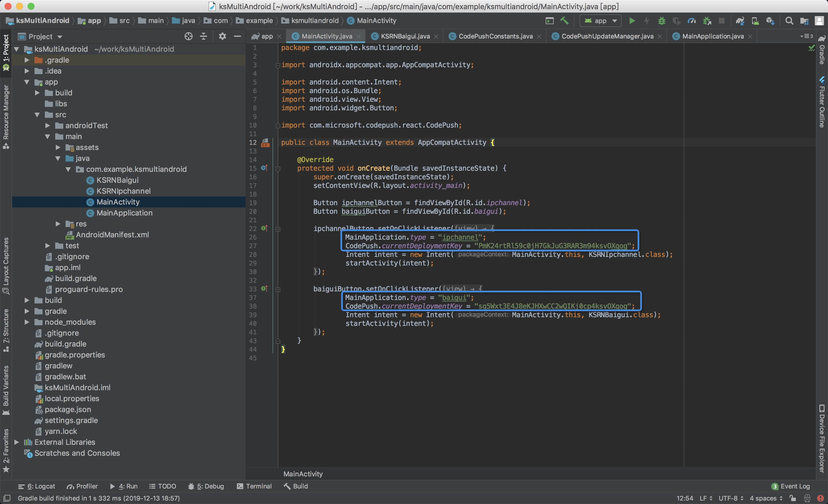Open SDK Manager cube icon
The height and width of the screenshot is (504, 828).
tap(770, 21)
